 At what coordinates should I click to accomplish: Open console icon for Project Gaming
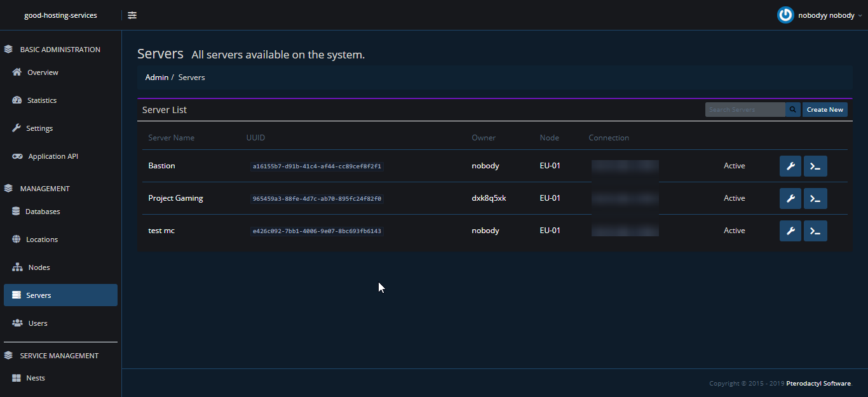coord(815,199)
